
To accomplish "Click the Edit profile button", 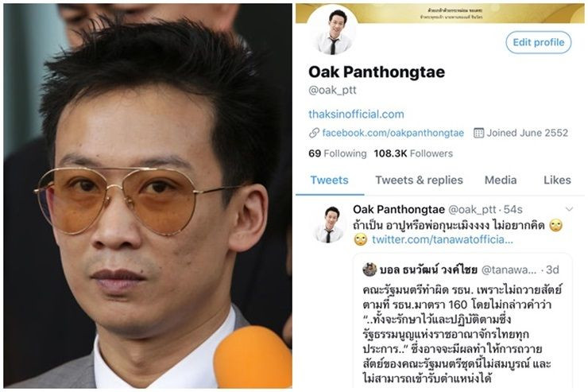I will tap(539, 42).
